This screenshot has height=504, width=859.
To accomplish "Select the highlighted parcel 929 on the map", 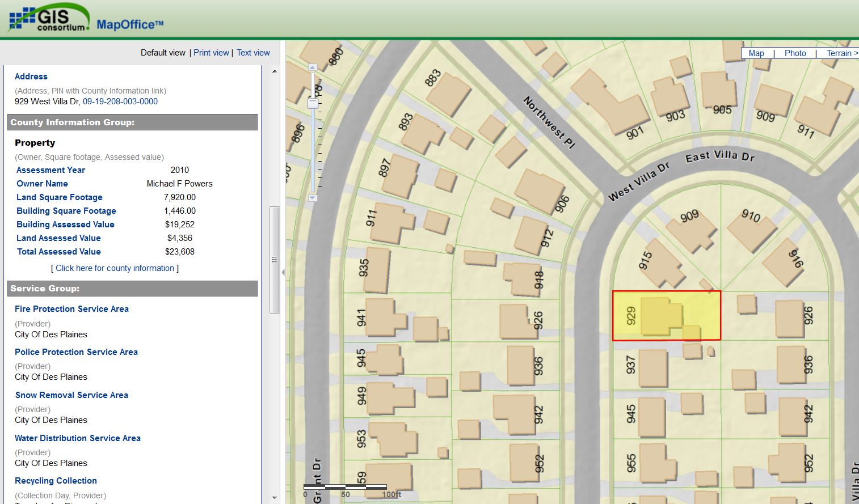I will tap(667, 315).
